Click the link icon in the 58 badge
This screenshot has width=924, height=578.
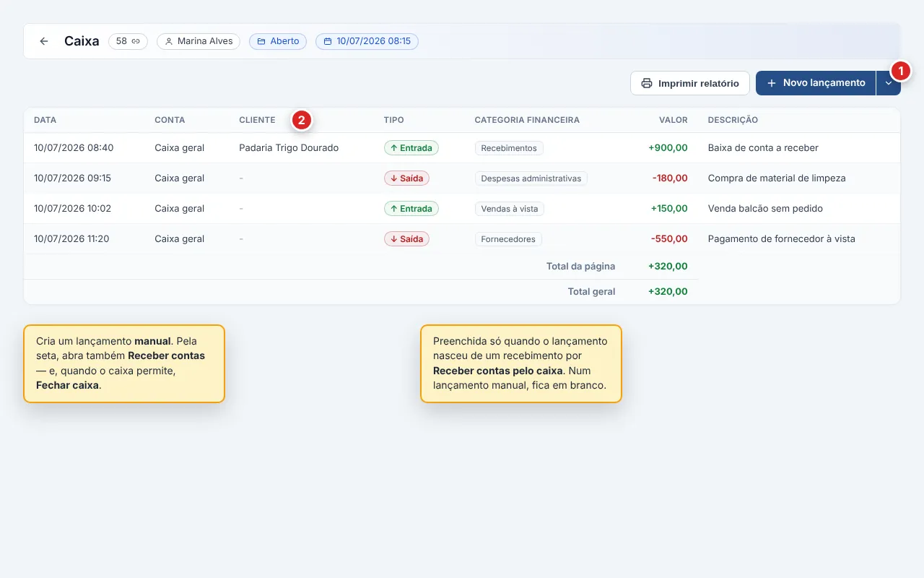click(136, 41)
